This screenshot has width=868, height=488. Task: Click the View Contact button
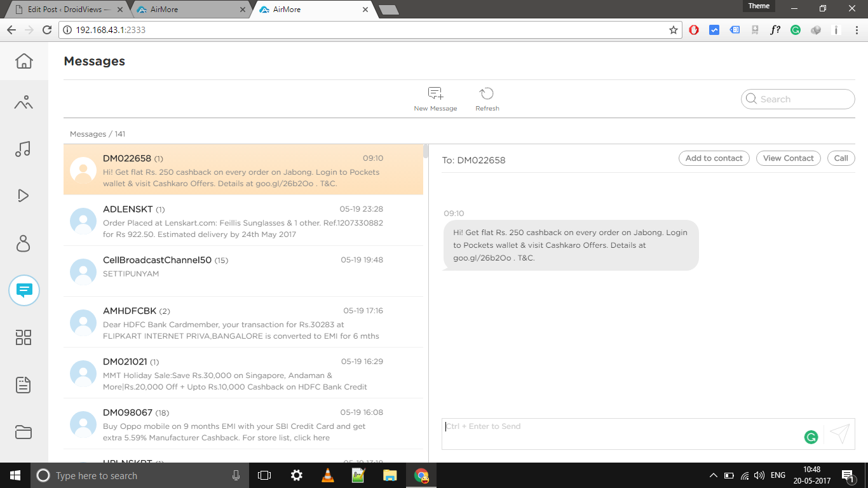click(789, 158)
